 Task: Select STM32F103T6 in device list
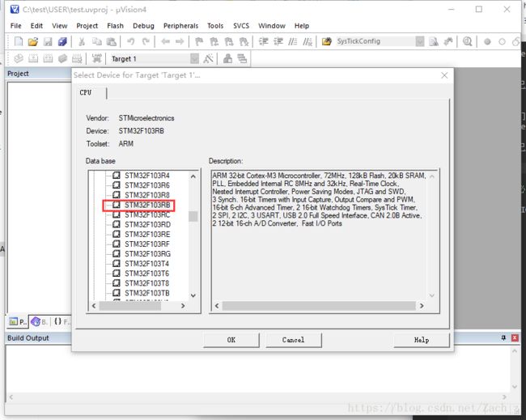146,274
